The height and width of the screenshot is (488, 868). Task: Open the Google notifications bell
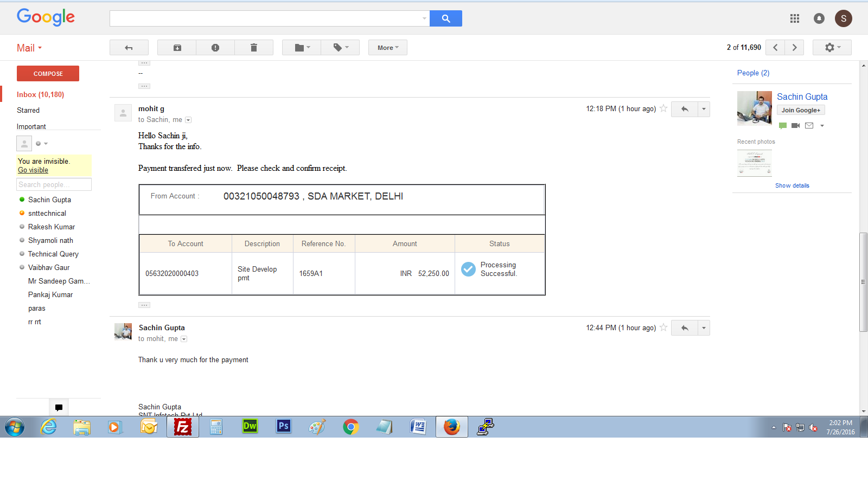819,18
